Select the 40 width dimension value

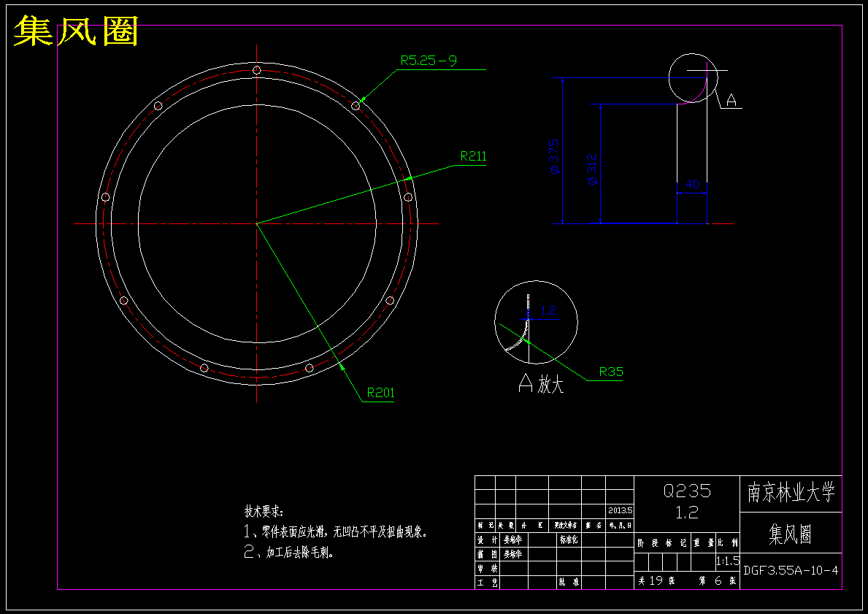click(692, 185)
